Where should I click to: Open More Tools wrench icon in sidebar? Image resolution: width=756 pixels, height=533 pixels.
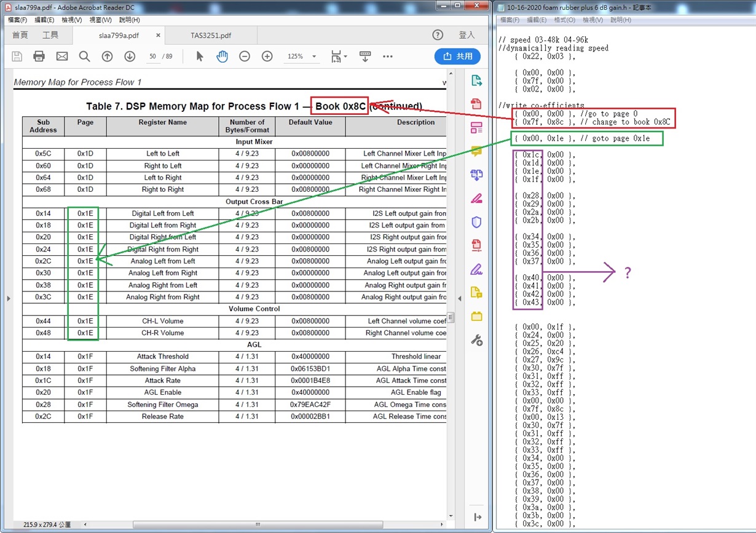tap(476, 340)
